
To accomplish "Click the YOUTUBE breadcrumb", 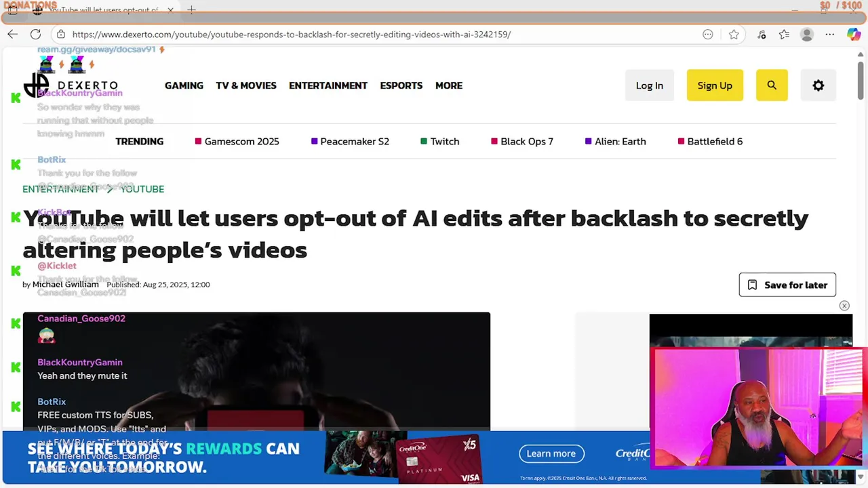I will pos(142,189).
